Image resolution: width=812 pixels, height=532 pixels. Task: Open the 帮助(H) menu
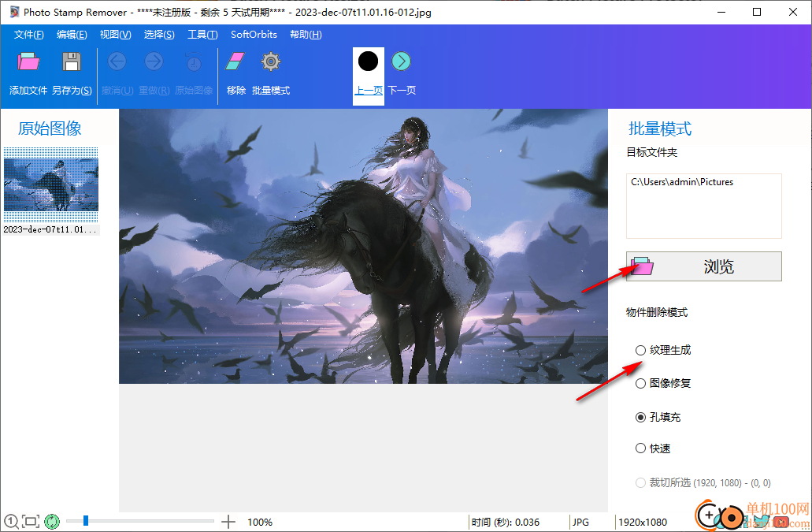[306, 34]
